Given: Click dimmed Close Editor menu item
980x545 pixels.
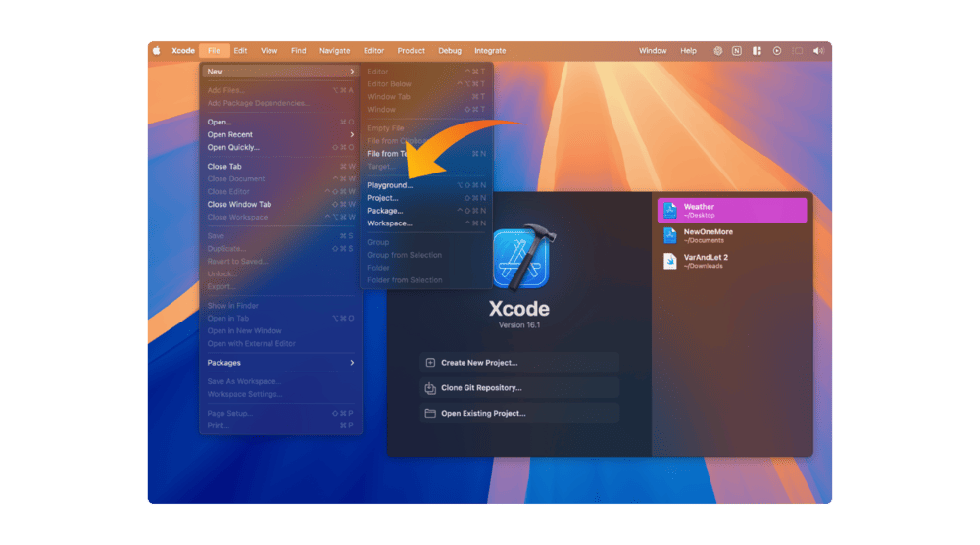Looking at the screenshot, I should click(280, 192).
